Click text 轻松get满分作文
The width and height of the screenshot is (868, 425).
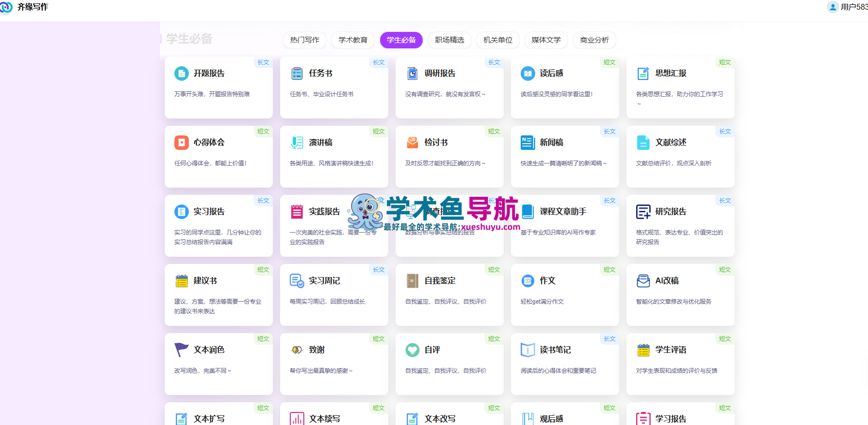542,302
